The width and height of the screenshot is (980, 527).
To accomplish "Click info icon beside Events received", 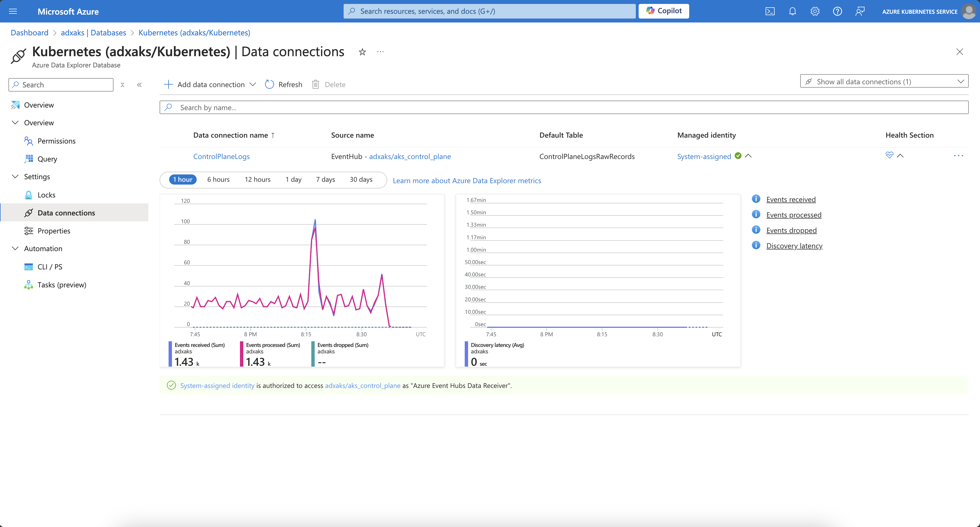I will pos(756,199).
